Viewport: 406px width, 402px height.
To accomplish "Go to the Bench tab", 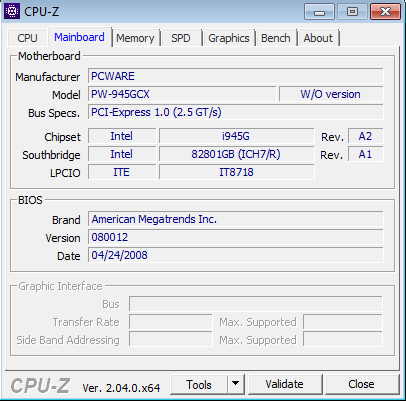I will (x=276, y=38).
